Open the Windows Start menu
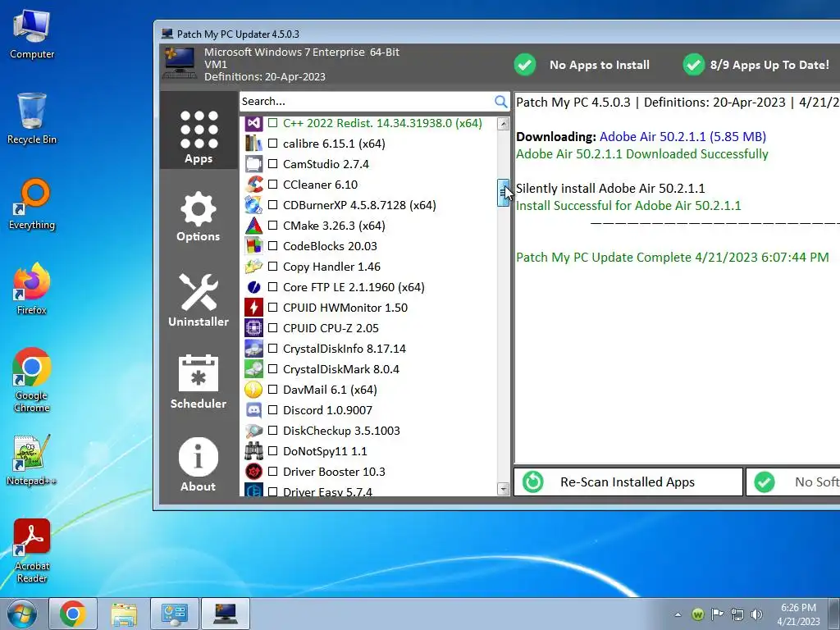The image size is (840, 630). (x=22, y=614)
